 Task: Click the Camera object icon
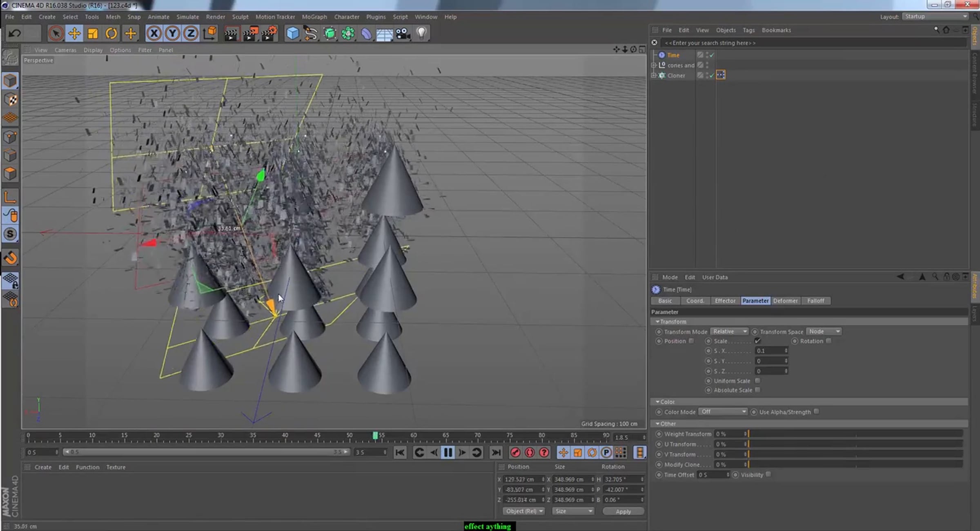tap(403, 33)
